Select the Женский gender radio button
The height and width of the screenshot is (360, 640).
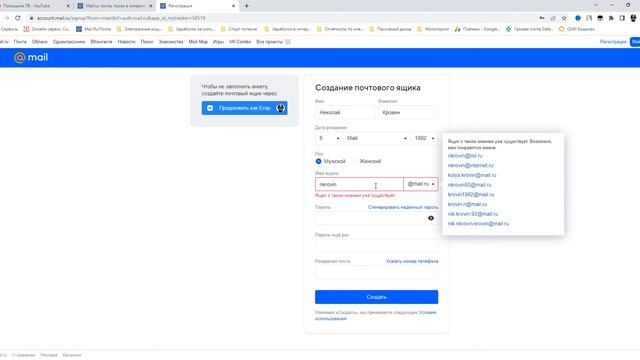354,161
